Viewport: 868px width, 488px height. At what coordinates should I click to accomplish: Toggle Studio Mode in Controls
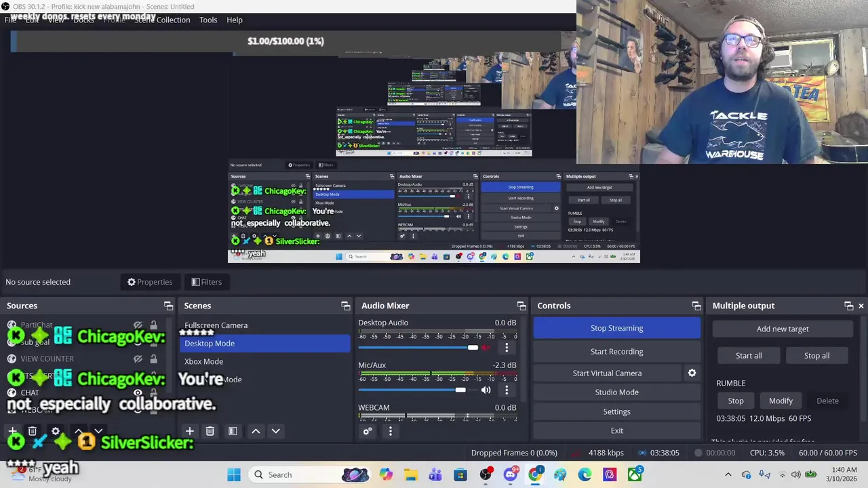point(616,392)
